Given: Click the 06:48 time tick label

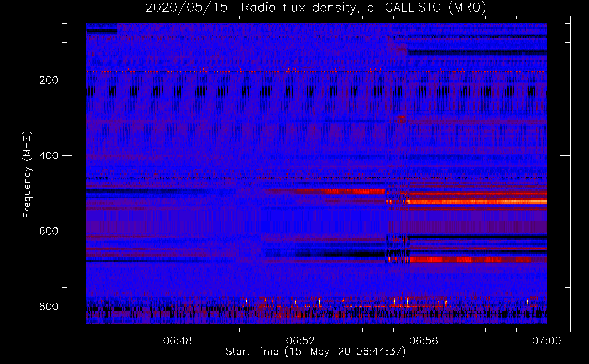Looking at the screenshot, I should 178,341.
